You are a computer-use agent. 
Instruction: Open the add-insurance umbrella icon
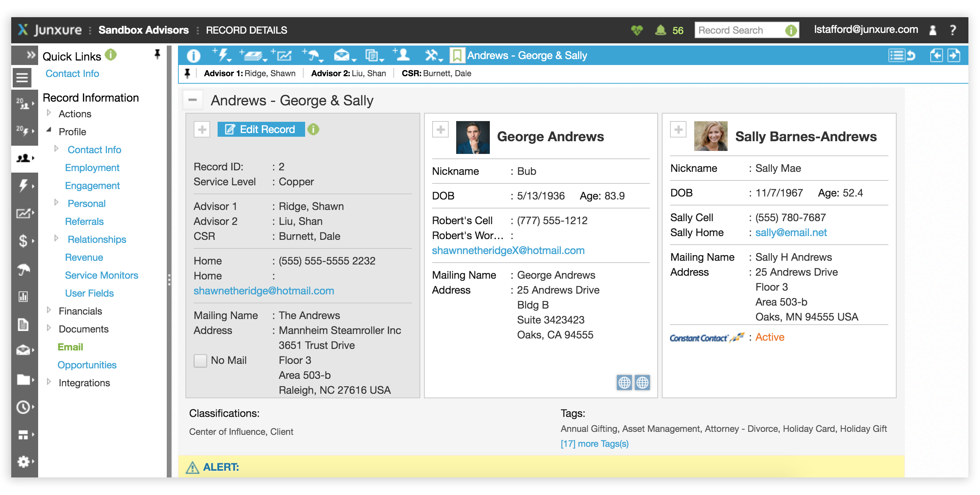[x=313, y=56]
